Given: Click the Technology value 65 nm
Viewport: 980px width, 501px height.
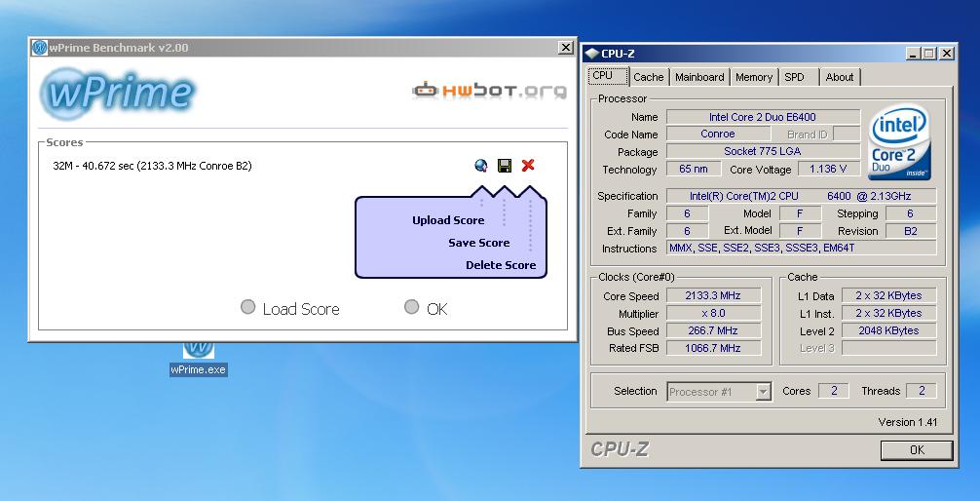Looking at the screenshot, I should (694, 169).
